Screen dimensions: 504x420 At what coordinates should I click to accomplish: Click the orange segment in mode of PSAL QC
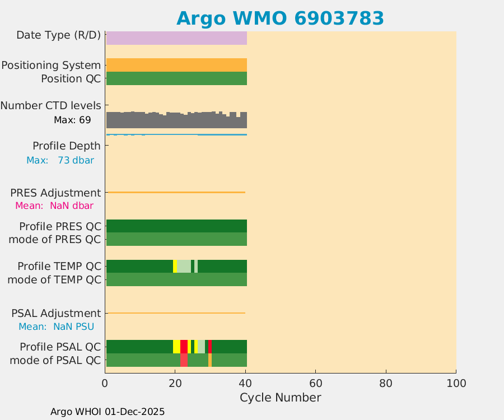coord(210,360)
